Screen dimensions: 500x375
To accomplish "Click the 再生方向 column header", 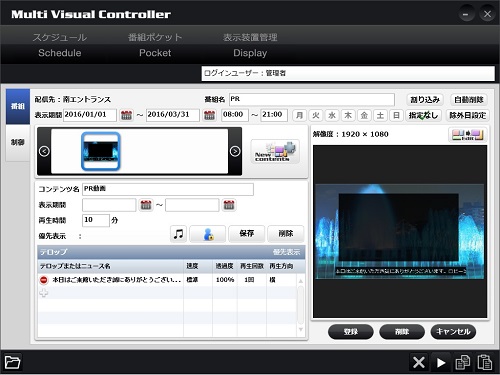I will (x=281, y=266).
